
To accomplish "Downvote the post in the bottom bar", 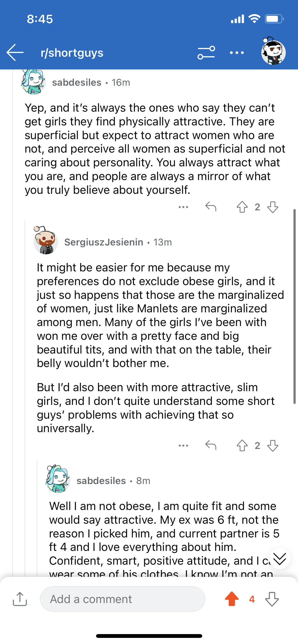I will (272, 599).
